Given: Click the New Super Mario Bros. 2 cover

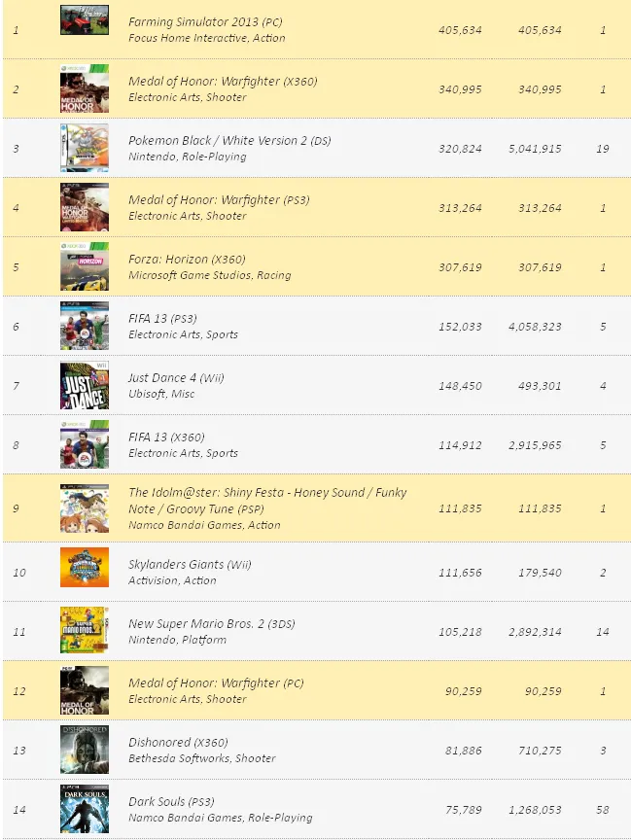Looking at the screenshot, I should [85, 631].
